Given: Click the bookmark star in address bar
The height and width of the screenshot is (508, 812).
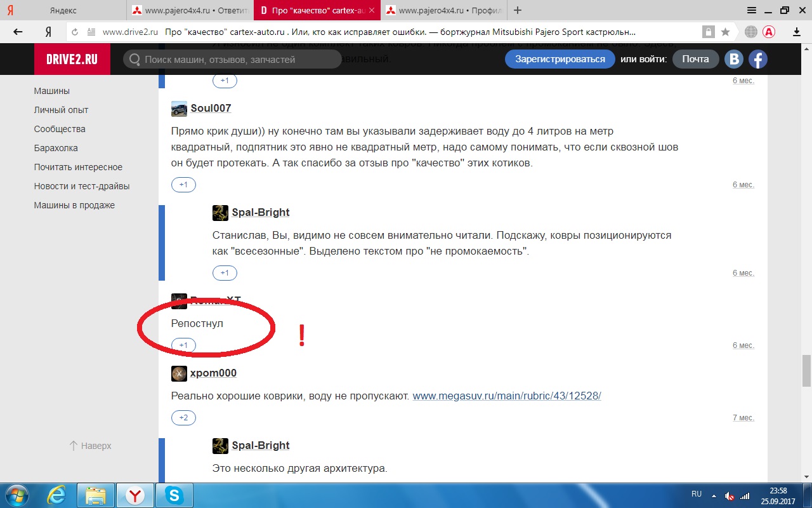Looking at the screenshot, I should (725, 32).
